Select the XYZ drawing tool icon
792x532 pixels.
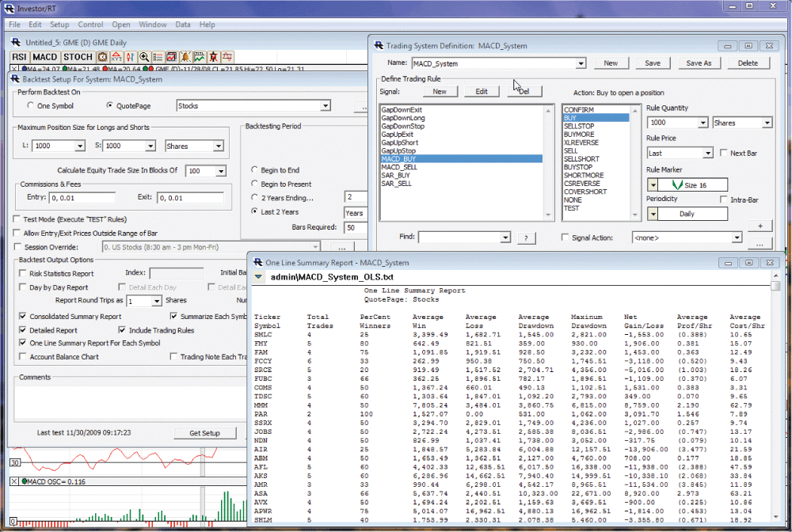click(116, 57)
